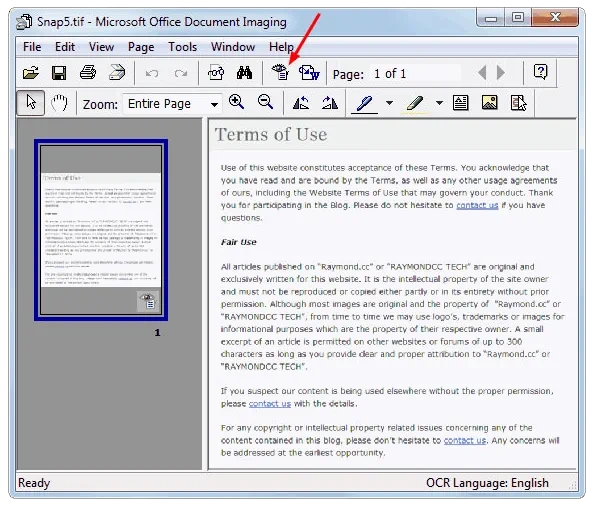Expand the Highlighter options arrow
The height and width of the screenshot is (506, 592).
(439, 103)
